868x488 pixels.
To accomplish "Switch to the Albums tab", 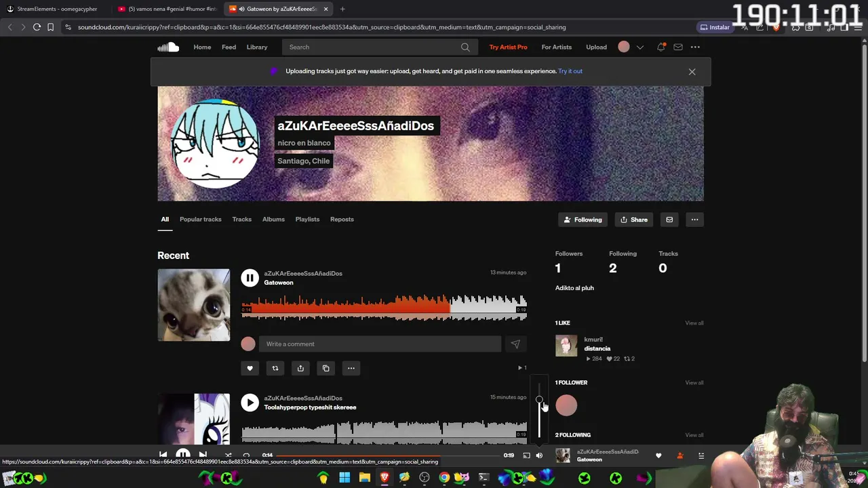I will [273, 219].
